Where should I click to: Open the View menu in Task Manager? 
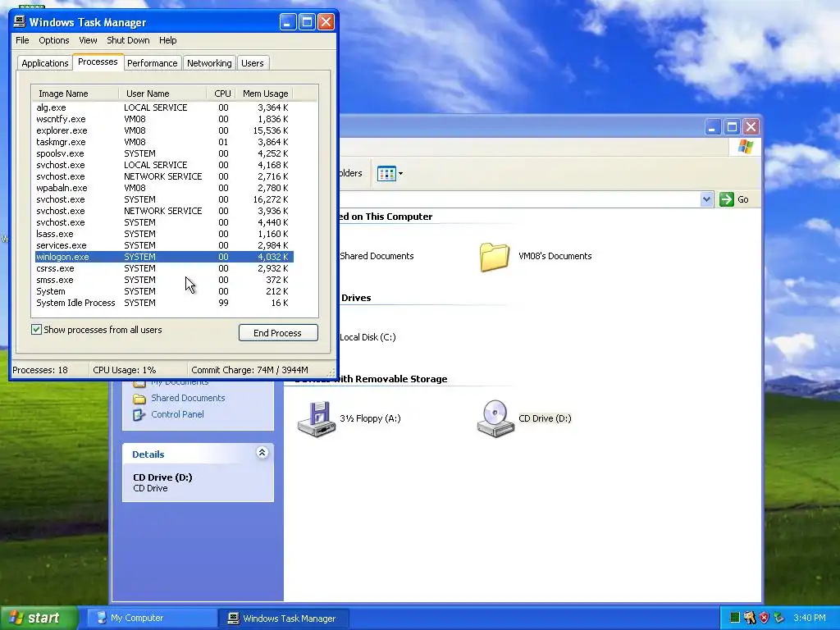click(88, 40)
